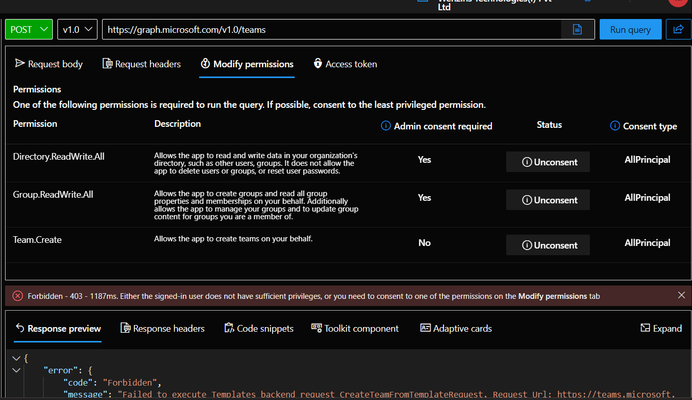692x400 pixels.
Task: Click AllPrincipal in the Directory.ReadWrite.All row
Action: [647, 160]
